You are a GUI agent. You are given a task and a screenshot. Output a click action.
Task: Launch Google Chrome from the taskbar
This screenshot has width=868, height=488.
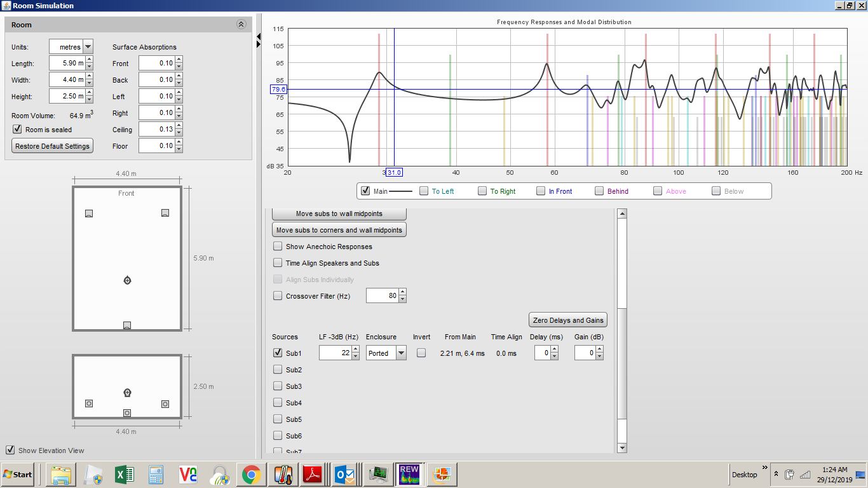250,474
